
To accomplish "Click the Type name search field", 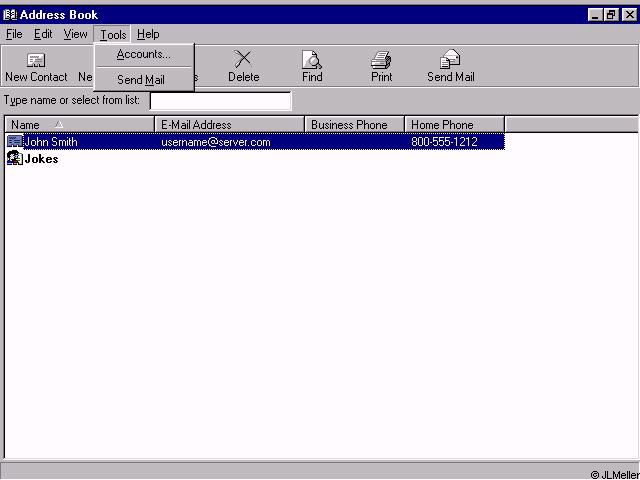I will pyautogui.click(x=220, y=101).
